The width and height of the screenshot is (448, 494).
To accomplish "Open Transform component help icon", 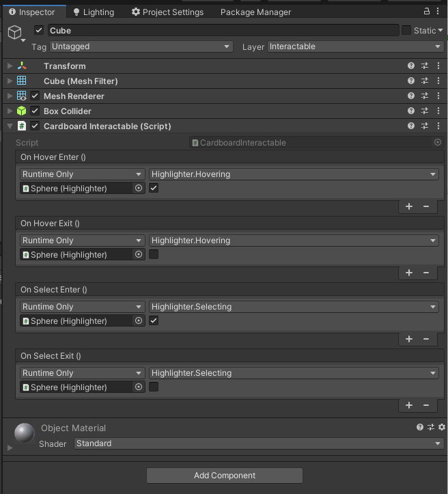I will (x=411, y=66).
